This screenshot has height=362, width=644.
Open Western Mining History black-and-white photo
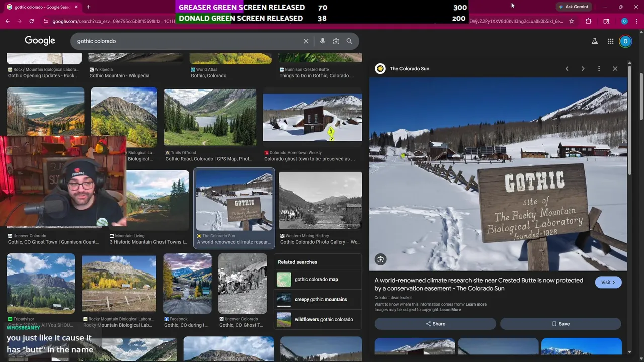(320, 200)
